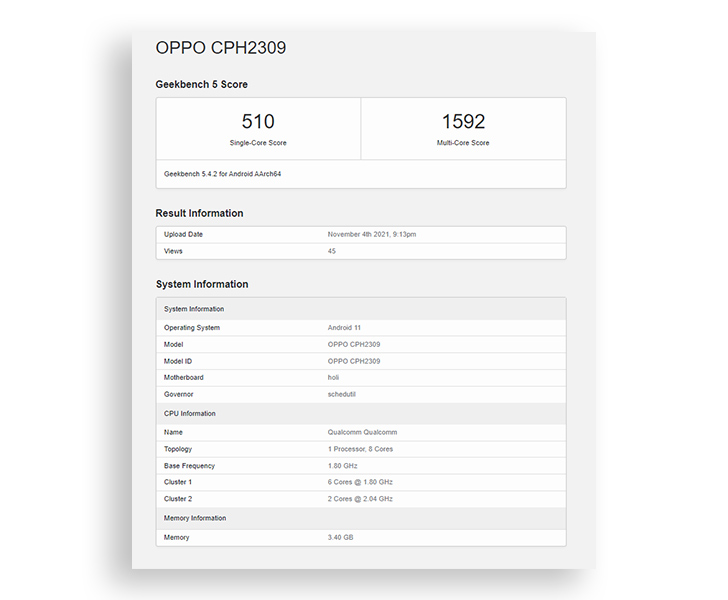The width and height of the screenshot is (728, 600).
Task: Click the Result Information heading
Action: pyautogui.click(x=199, y=213)
